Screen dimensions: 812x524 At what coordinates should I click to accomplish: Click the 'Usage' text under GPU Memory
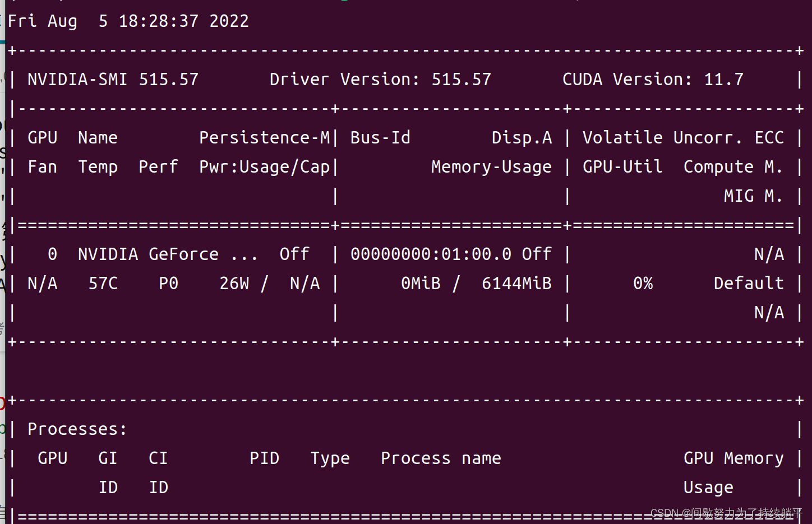[708, 488]
